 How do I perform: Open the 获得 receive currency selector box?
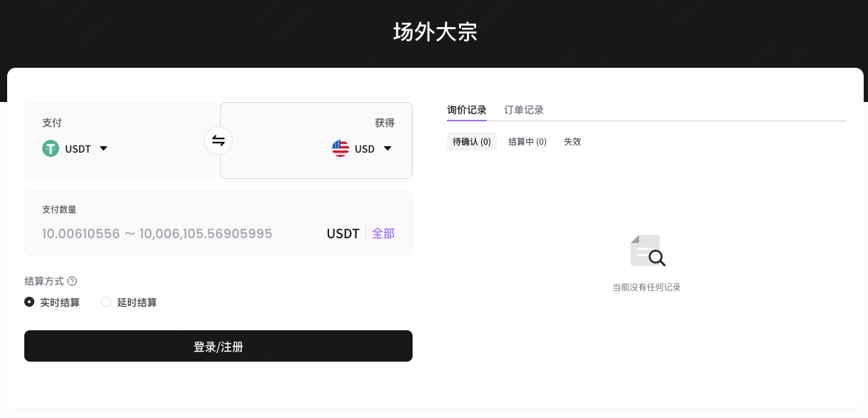316,141
